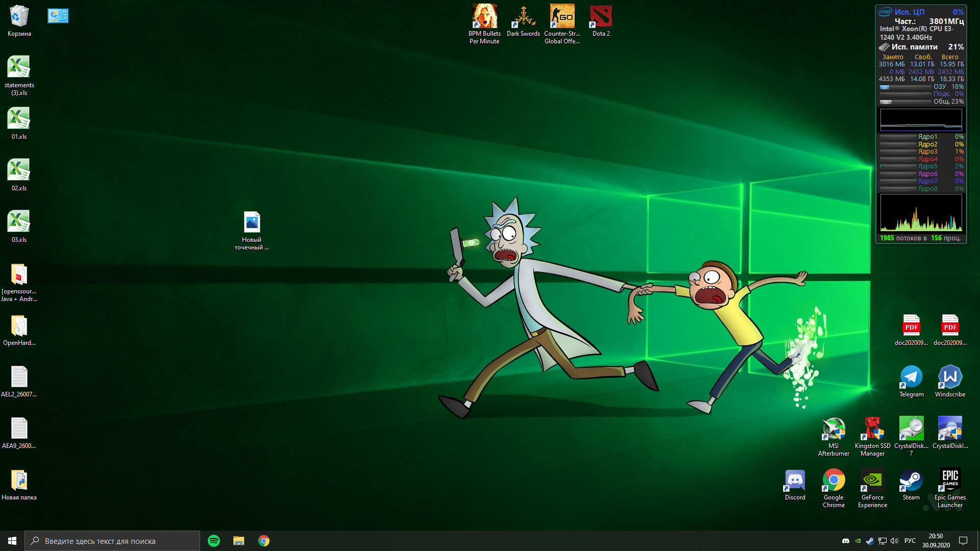This screenshot has height=551, width=980.
Task: Select the Control Panel shortcut beside Корзина
Action: [58, 16]
